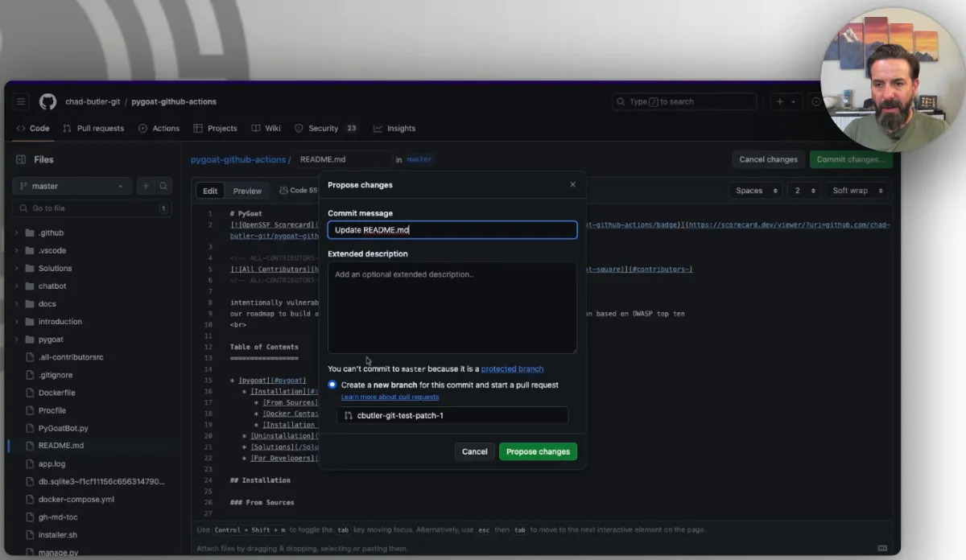Click the add file plus button
The height and width of the screenshot is (560, 966).
(146, 186)
